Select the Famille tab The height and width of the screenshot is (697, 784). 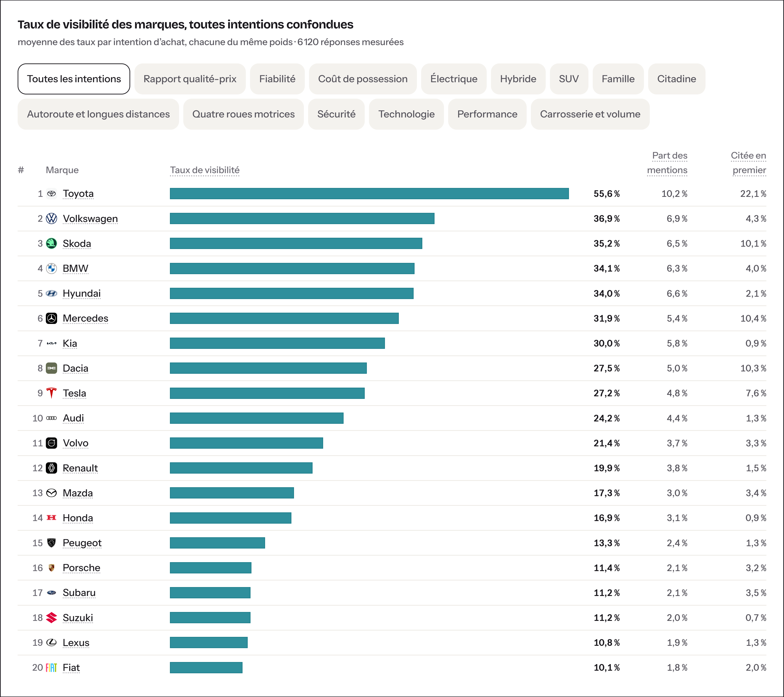pyautogui.click(x=618, y=79)
